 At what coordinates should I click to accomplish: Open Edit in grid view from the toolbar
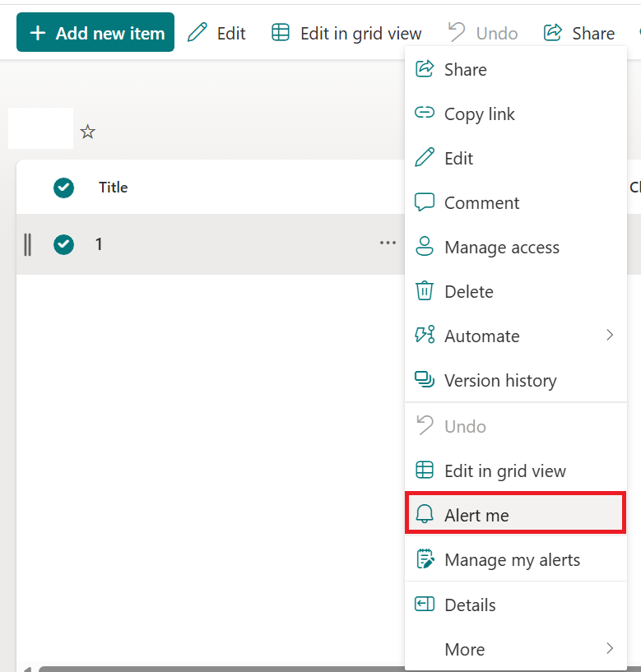pyautogui.click(x=346, y=33)
